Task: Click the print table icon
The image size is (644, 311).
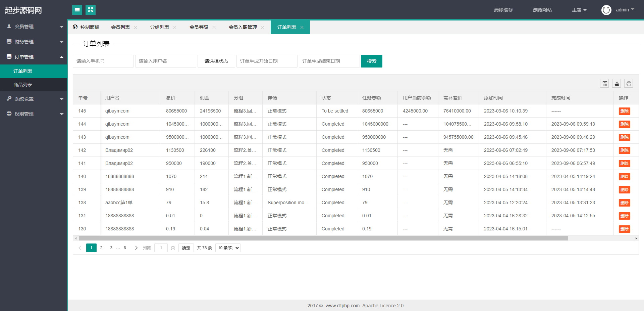Action: 629,84
